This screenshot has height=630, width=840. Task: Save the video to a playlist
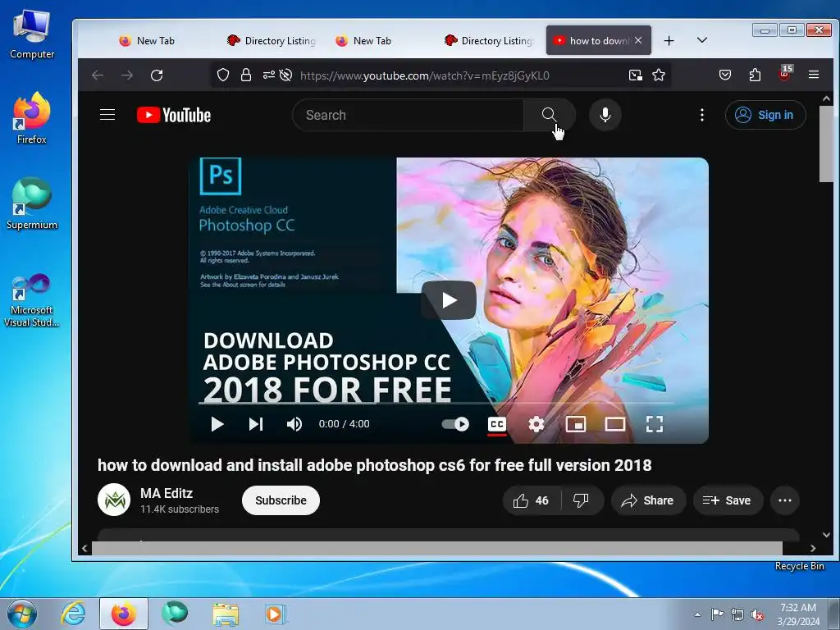(728, 500)
